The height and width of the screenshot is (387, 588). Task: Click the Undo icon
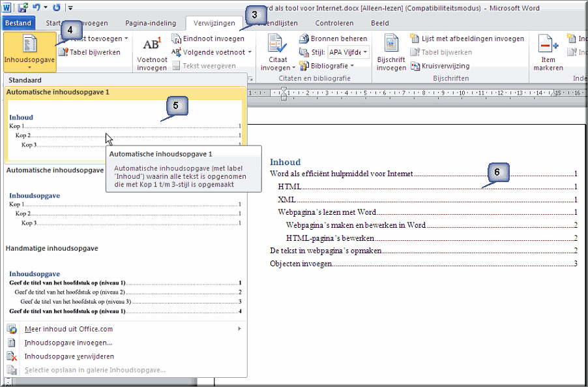coord(37,7)
